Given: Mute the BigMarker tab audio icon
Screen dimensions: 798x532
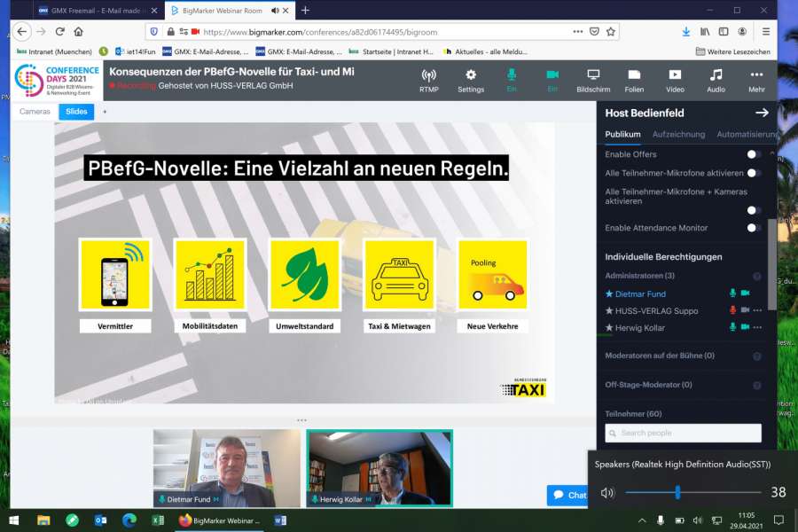Looking at the screenshot, I should (275, 10).
